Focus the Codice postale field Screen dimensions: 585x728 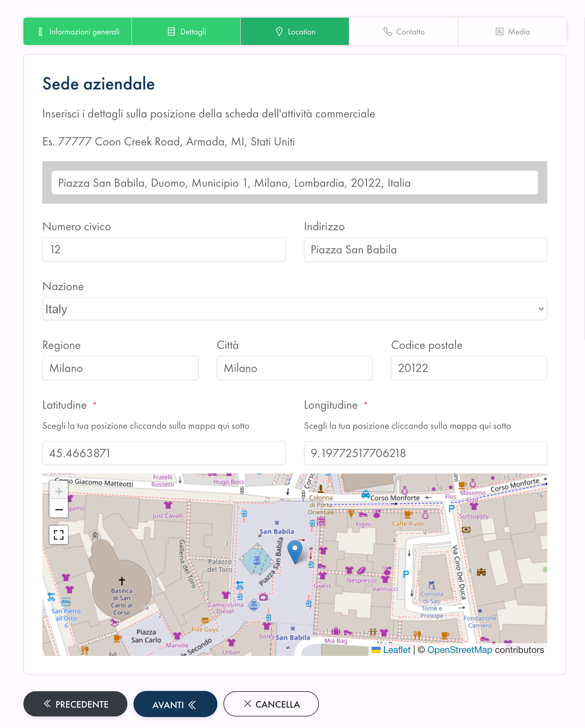point(469,368)
